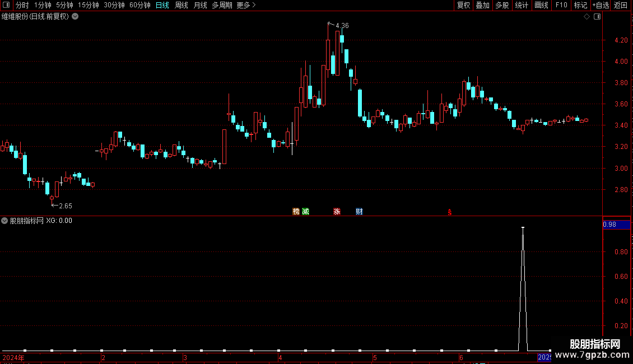Toggle the right side panel icon

(x=597, y=17)
